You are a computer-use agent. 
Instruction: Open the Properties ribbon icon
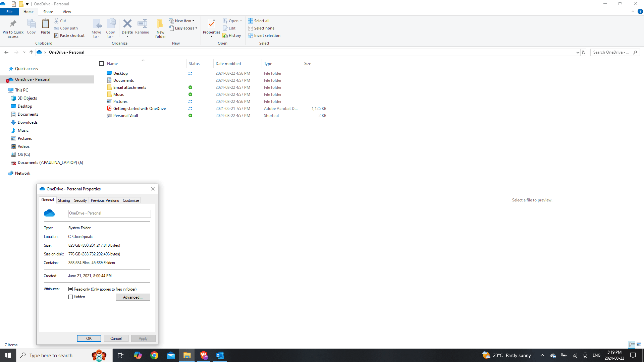click(211, 24)
